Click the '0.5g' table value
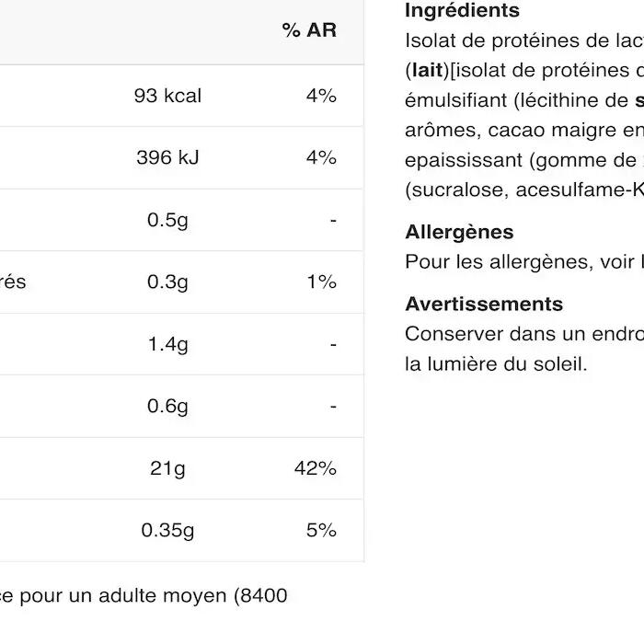The width and height of the screenshot is (644, 644). coord(167,220)
